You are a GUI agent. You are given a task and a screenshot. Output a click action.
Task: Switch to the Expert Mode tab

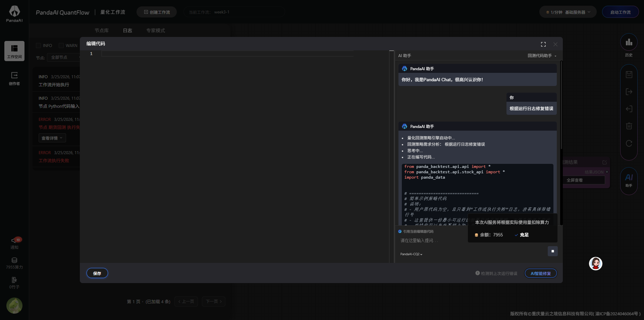click(x=155, y=31)
